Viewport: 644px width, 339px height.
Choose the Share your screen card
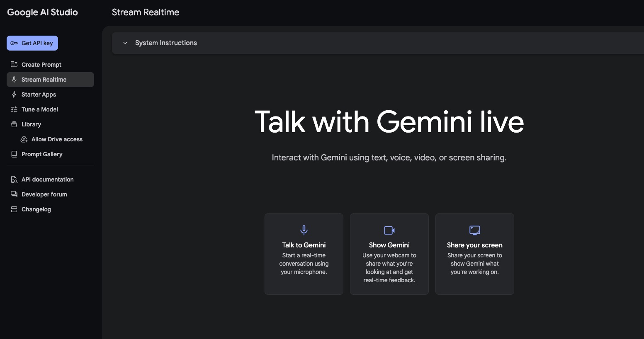click(x=475, y=254)
